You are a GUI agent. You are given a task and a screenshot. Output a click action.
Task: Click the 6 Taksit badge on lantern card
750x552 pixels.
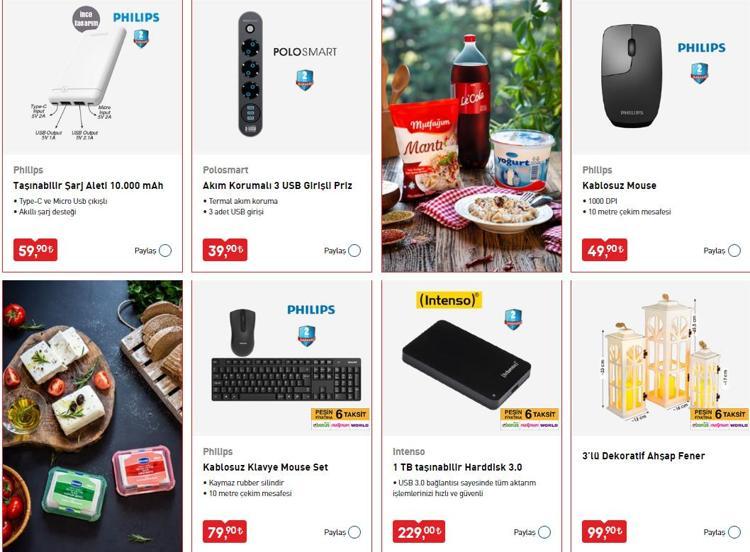point(719,418)
